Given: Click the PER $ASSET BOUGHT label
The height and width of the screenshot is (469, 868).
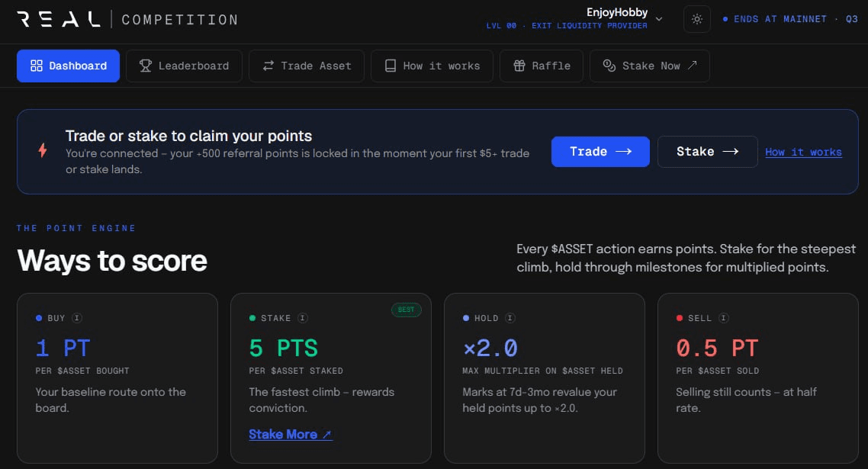Looking at the screenshot, I should (x=82, y=371).
